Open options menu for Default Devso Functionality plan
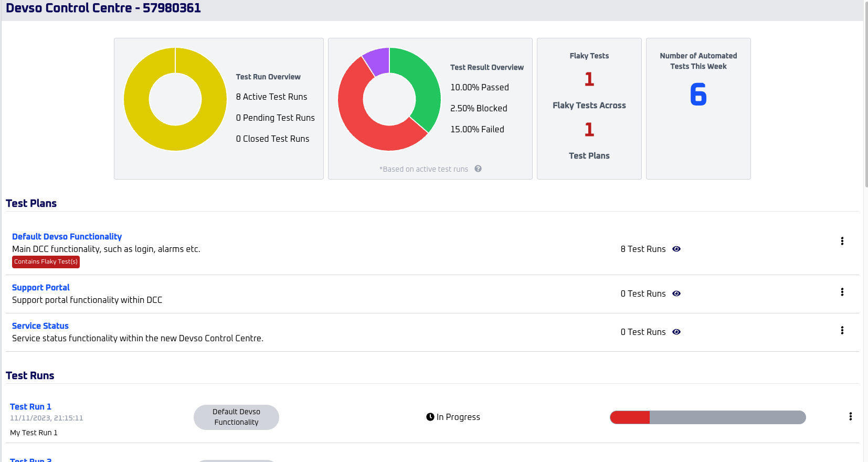868x462 pixels. tap(842, 241)
